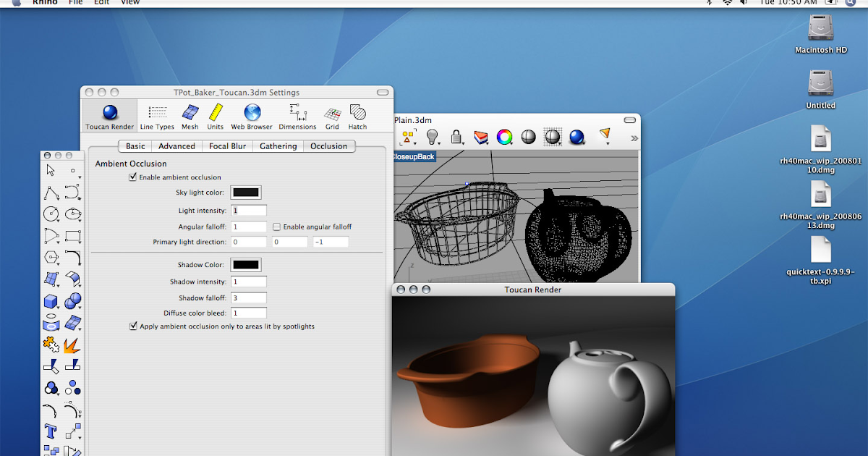Open the padlock lock-objects dropdown
868x456 pixels.
pyautogui.click(x=457, y=136)
